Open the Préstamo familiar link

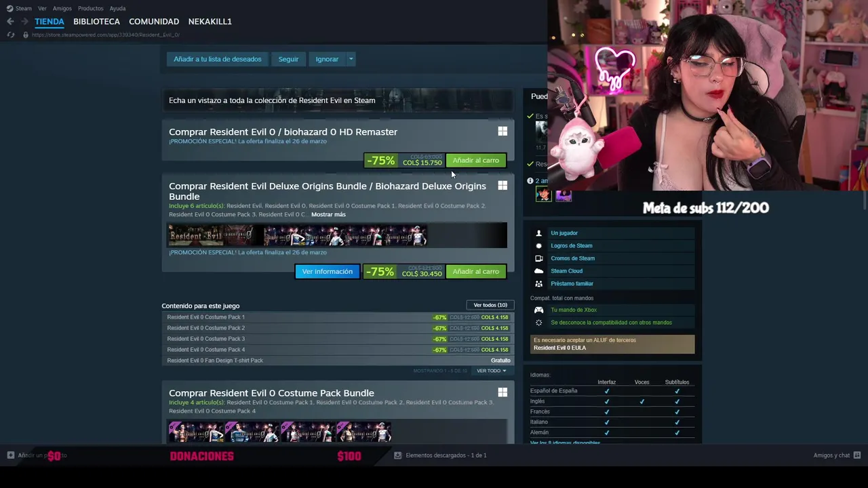pos(572,284)
